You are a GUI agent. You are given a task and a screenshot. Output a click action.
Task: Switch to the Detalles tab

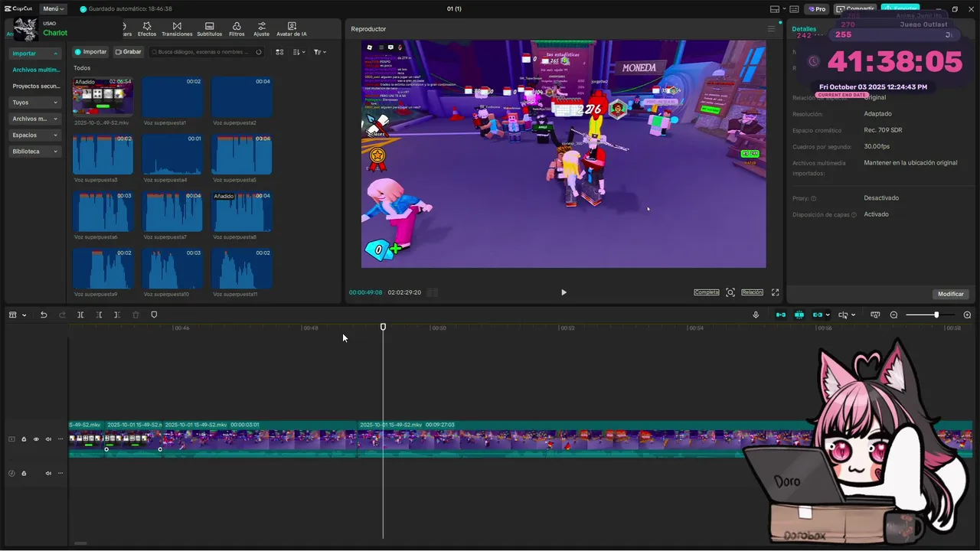point(804,29)
